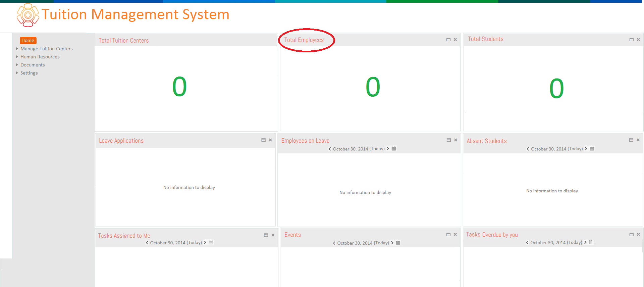Viewport: 644px width, 287px height.
Task: Maximize the Leave Applications panel
Action: [x=264, y=140]
